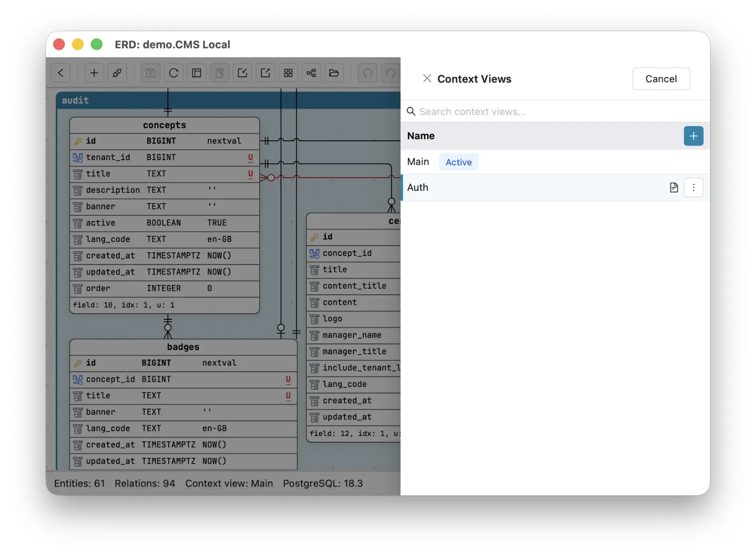Click the banner field in badges table

(x=183, y=412)
